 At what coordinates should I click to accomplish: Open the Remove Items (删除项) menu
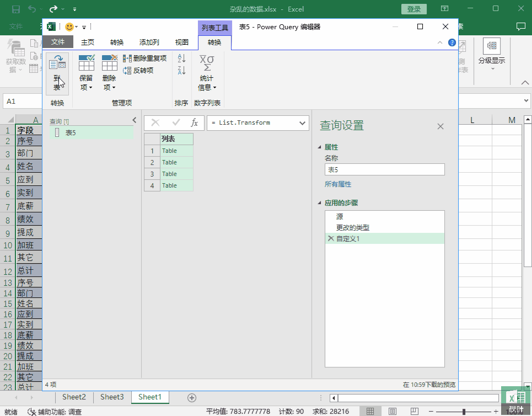pyautogui.click(x=109, y=73)
